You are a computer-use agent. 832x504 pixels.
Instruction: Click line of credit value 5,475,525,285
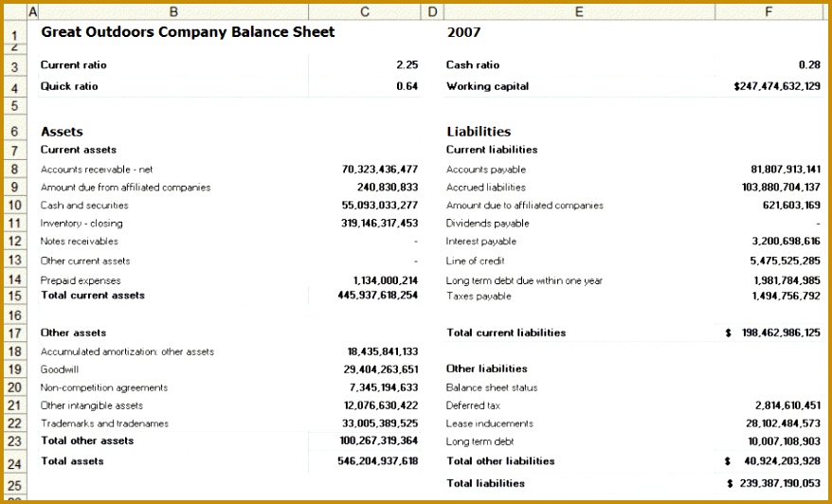(786, 261)
